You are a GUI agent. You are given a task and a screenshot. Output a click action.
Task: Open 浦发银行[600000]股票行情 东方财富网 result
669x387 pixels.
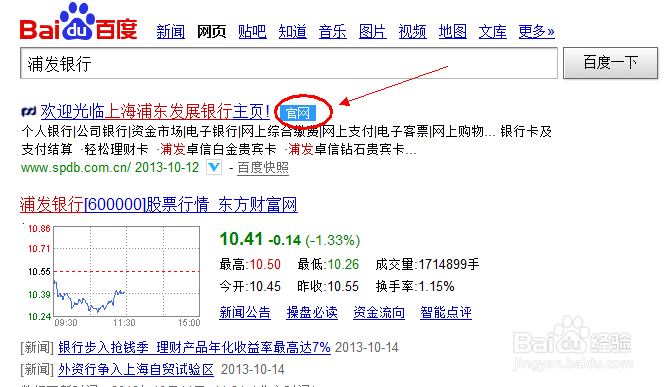coord(158,204)
